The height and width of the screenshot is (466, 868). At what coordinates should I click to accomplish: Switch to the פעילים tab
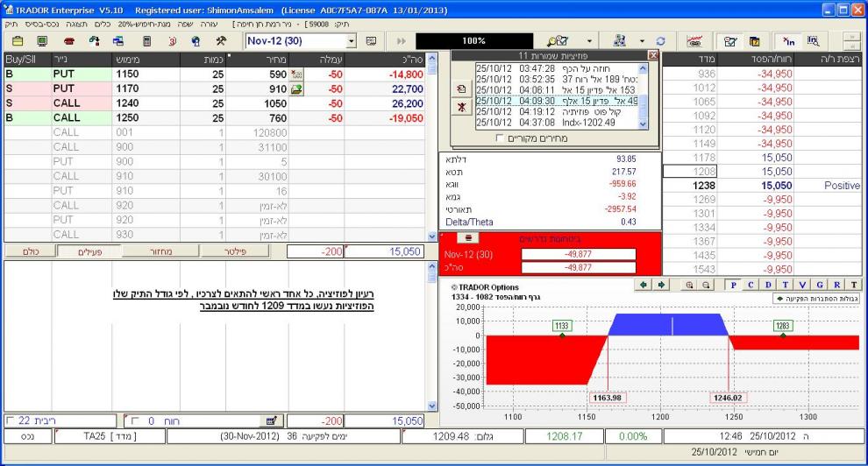[x=85, y=251]
